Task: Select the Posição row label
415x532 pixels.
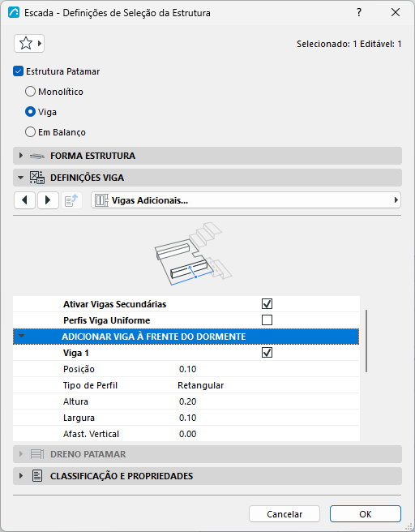Action: 79,369
